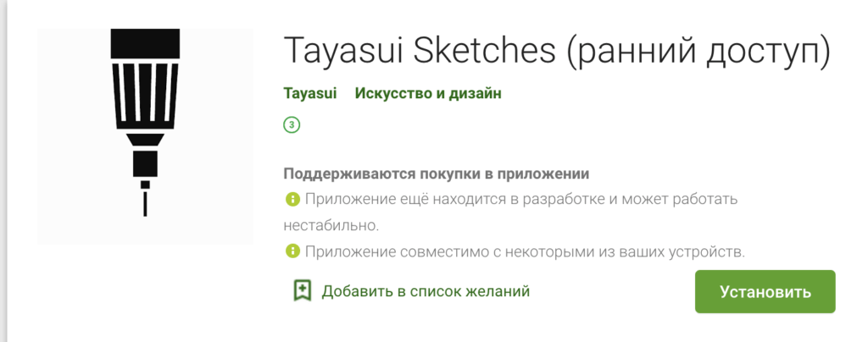Image resolution: width=868 pixels, height=342 pixels.
Task: Open the Tayasui developer page link
Action: pyautogui.click(x=309, y=92)
